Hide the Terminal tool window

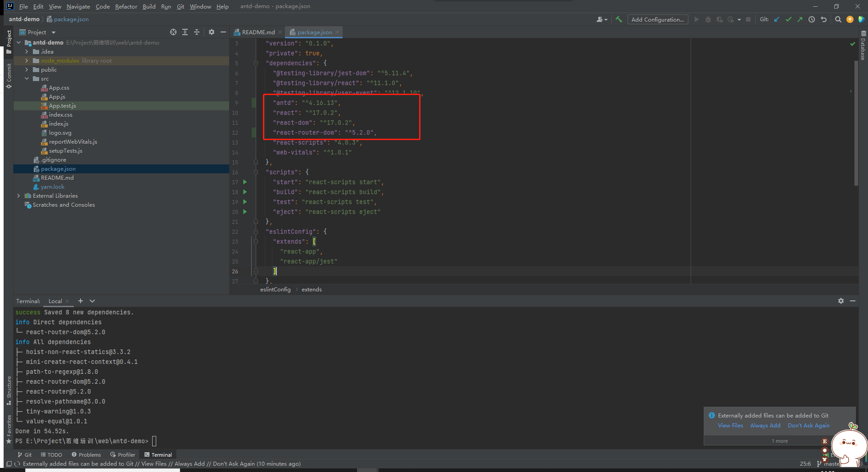point(852,301)
